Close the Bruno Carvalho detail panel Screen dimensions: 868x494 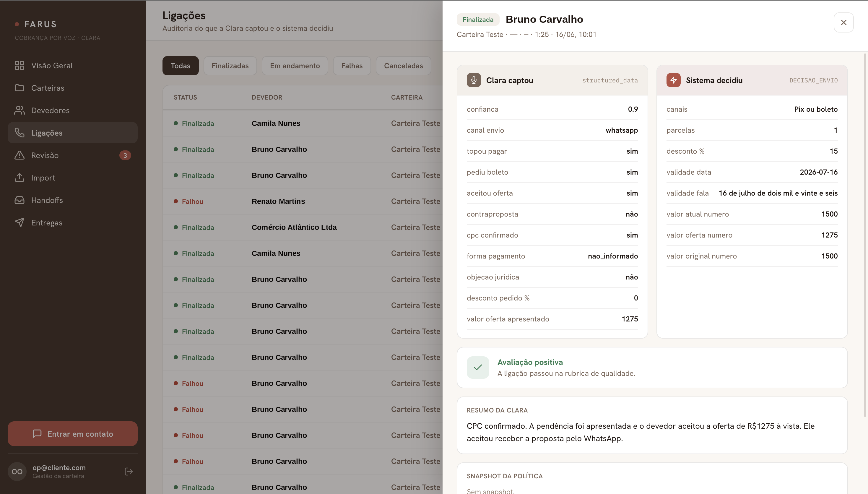(843, 22)
